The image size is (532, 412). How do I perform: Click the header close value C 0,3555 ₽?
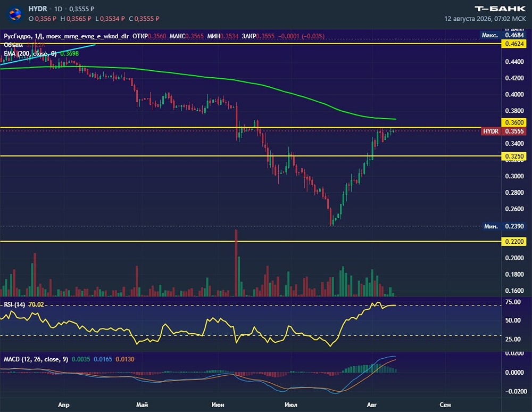click(x=144, y=19)
